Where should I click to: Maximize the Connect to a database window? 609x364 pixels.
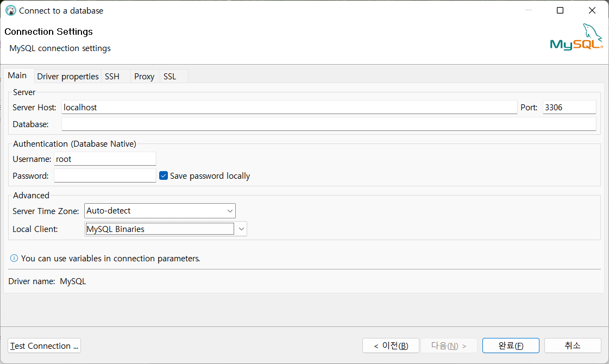[x=560, y=10]
